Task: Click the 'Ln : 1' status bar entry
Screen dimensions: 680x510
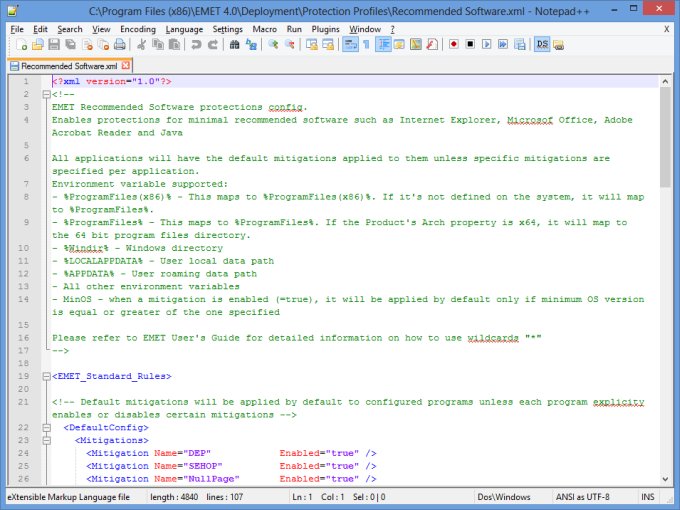Action: tap(302, 497)
